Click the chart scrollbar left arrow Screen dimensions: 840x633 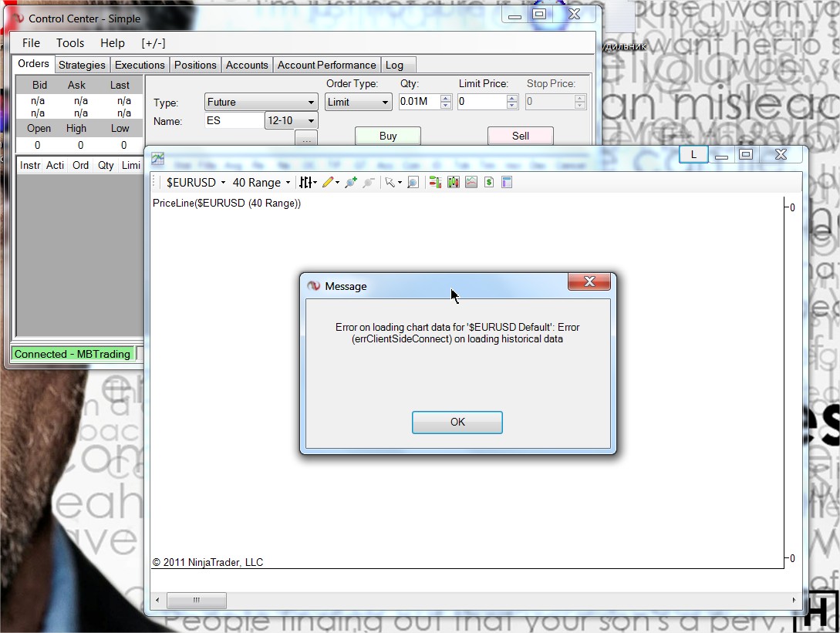click(x=157, y=600)
